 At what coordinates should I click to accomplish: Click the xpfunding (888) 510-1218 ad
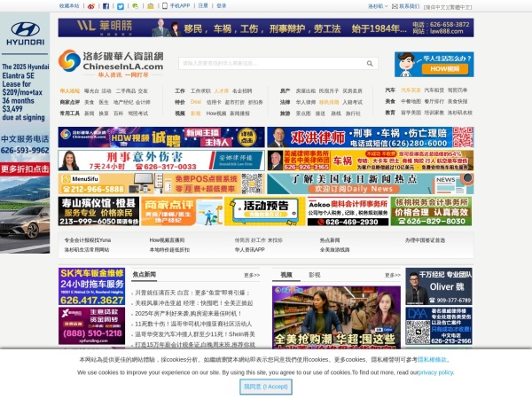(x=91, y=325)
